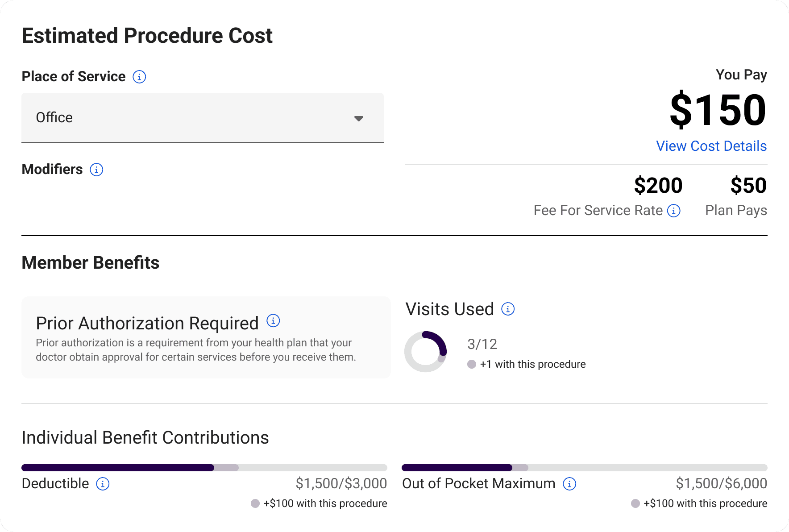Image resolution: width=789 pixels, height=532 pixels.
Task: Click the $1,500/$6,000 out of pocket amount
Action: click(x=721, y=483)
